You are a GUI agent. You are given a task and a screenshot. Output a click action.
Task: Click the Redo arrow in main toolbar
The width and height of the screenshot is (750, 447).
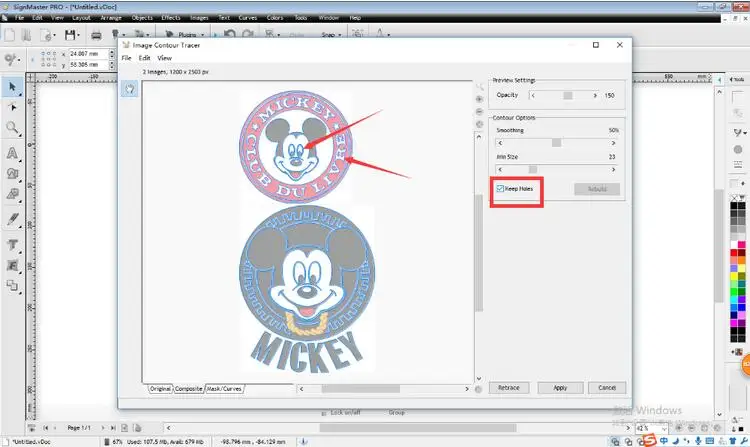[248, 35]
